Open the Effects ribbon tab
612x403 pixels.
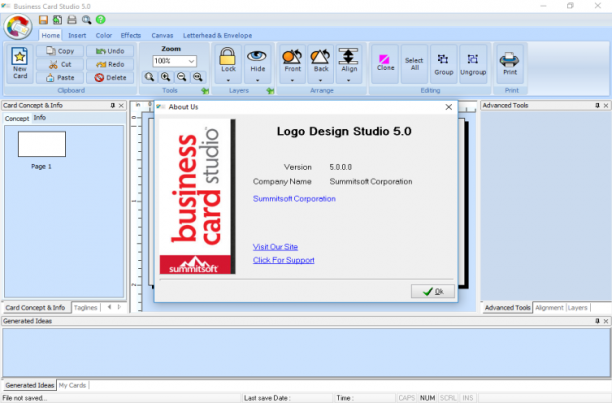point(131,36)
